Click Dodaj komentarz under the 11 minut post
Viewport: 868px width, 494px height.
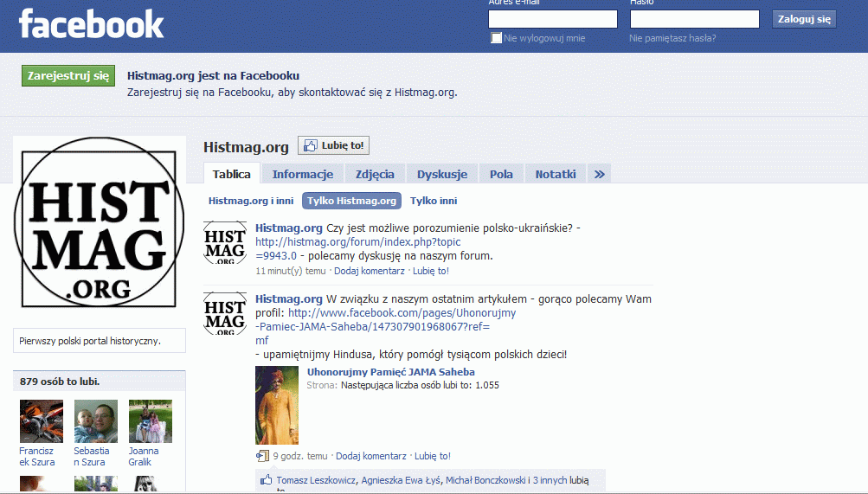tap(370, 271)
